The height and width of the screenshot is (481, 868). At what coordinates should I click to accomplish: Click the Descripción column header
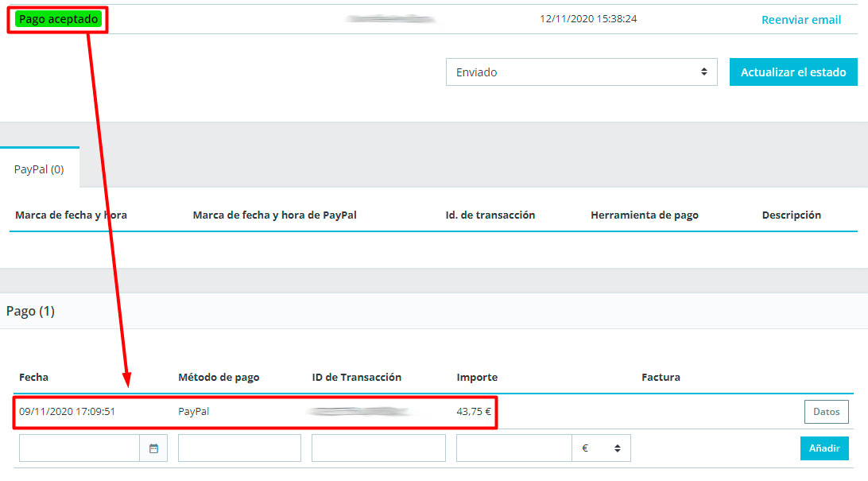coord(792,215)
